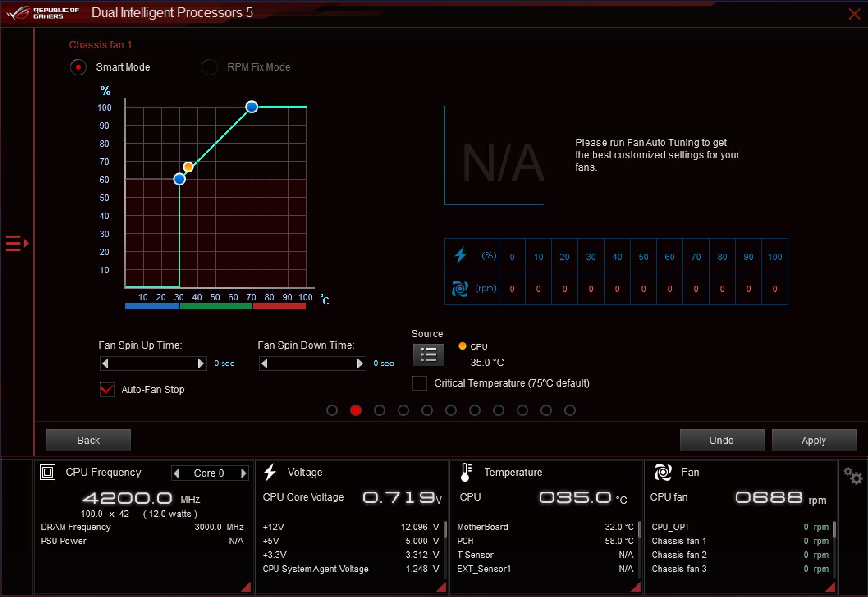Viewport: 868px width, 597px height.
Task: Expand the CPU Frequency panel corner triangle
Action: pos(246,587)
